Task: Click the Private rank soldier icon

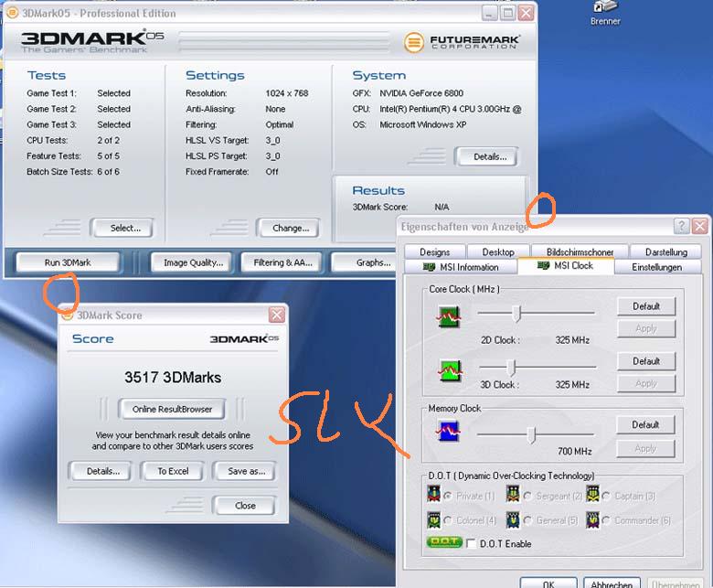Action: click(434, 494)
